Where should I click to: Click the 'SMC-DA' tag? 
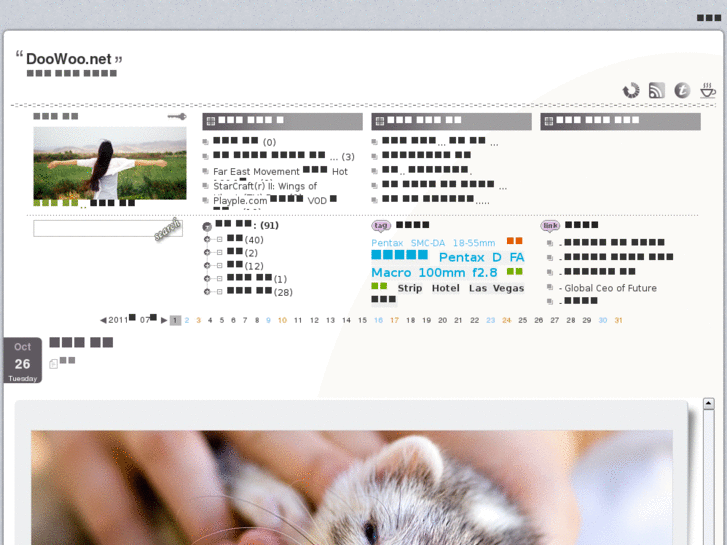pyautogui.click(x=427, y=243)
